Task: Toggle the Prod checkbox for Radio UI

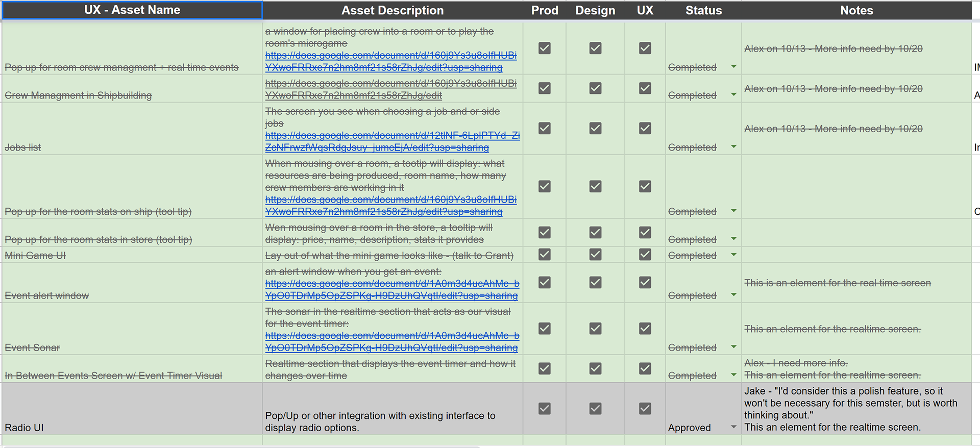Action: click(545, 408)
